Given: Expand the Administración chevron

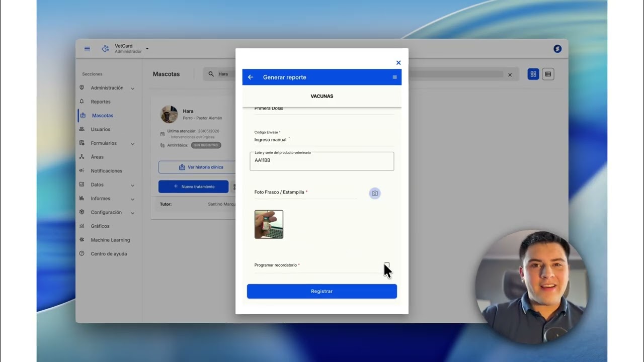Looking at the screenshot, I should click(x=132, y=88).
